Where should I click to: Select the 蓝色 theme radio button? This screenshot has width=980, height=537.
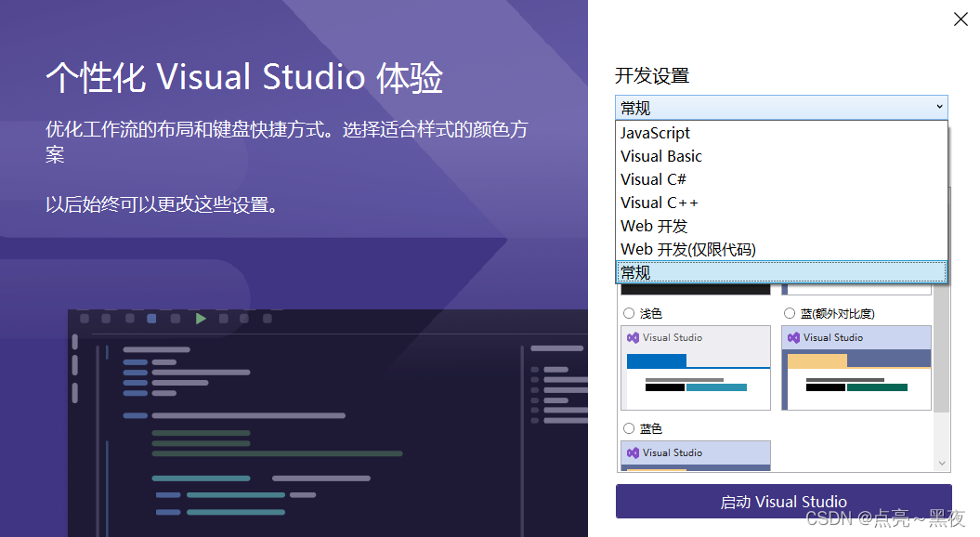tap(629, 428)
